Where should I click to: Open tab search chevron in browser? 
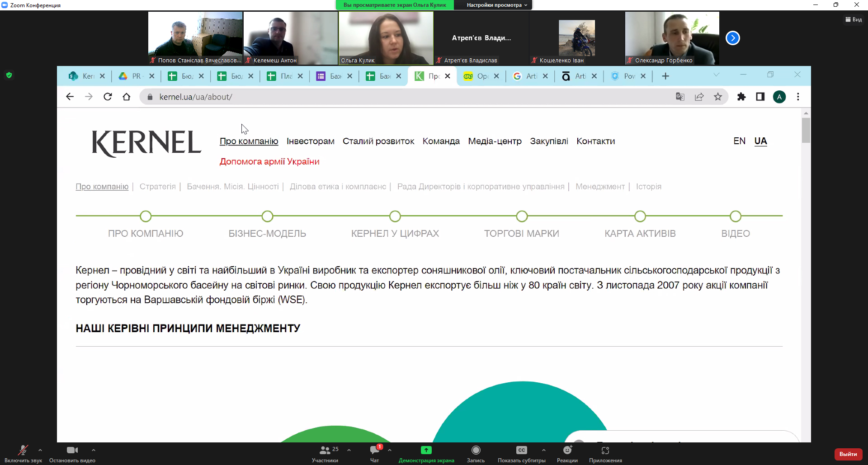[716, 75]
